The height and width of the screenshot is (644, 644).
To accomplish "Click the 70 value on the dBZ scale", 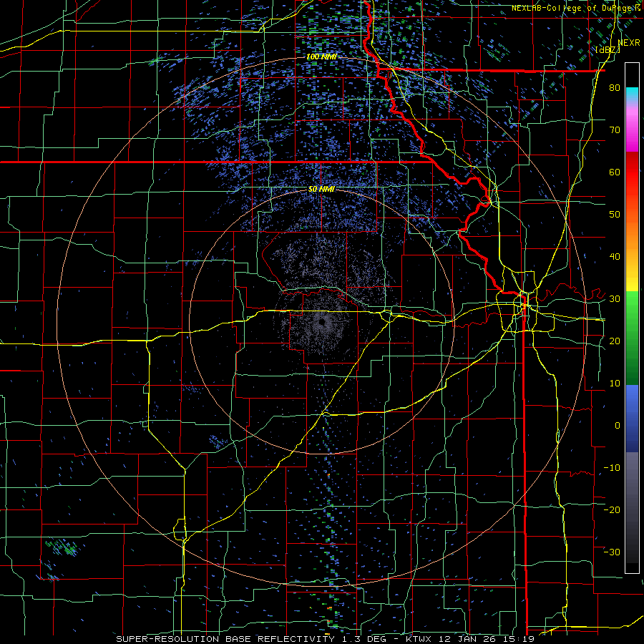I will 615,130.
